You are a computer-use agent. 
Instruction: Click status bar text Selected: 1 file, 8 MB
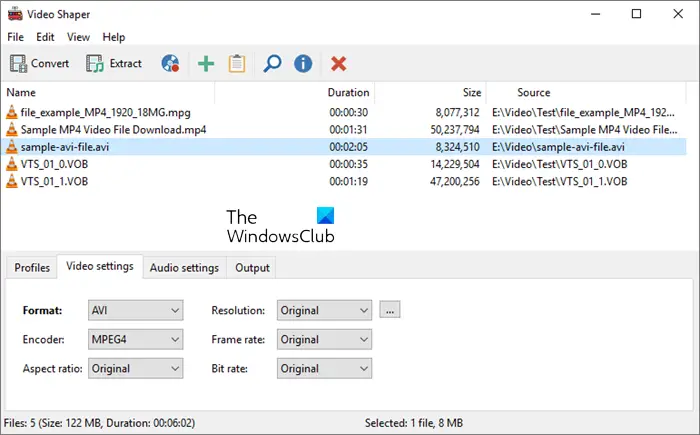coord(414,422)
